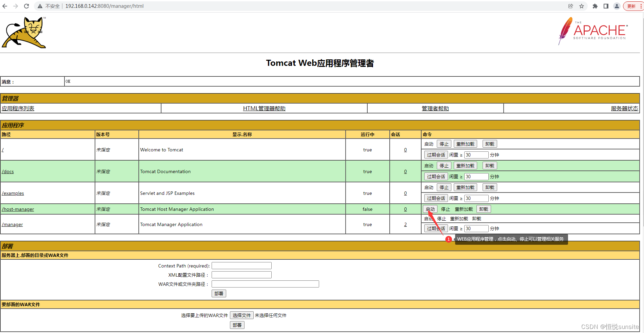Edit idle minutes field for root application
The width and height of the screenshot is (644, 333).
(476, 155)
